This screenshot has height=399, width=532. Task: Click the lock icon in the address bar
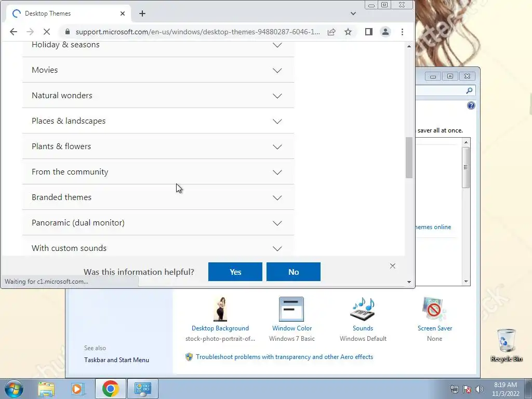point(68,32)
